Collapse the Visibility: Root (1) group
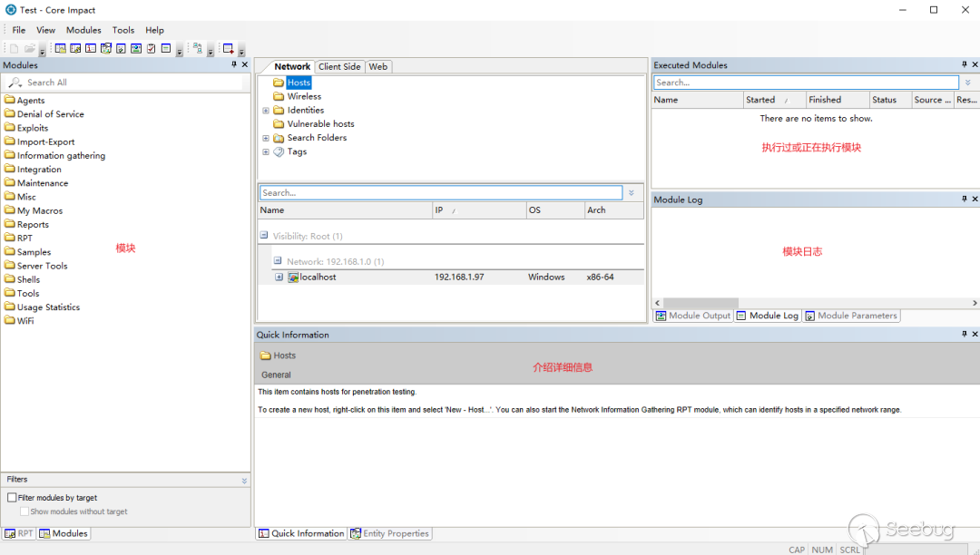 click(264, 236)
